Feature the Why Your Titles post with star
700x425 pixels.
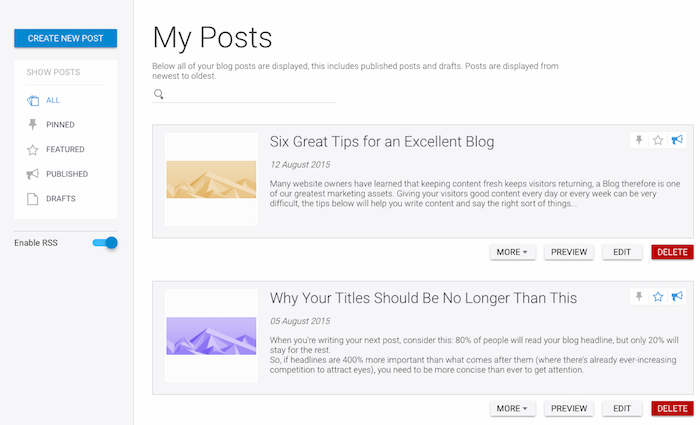click(658, 297)
